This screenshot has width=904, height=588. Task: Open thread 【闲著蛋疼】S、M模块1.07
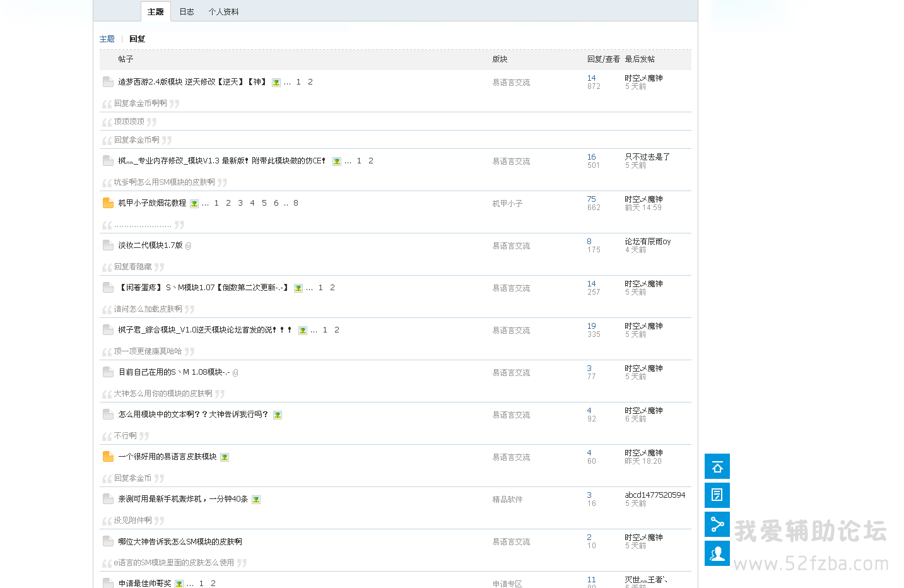coord(204,288)
